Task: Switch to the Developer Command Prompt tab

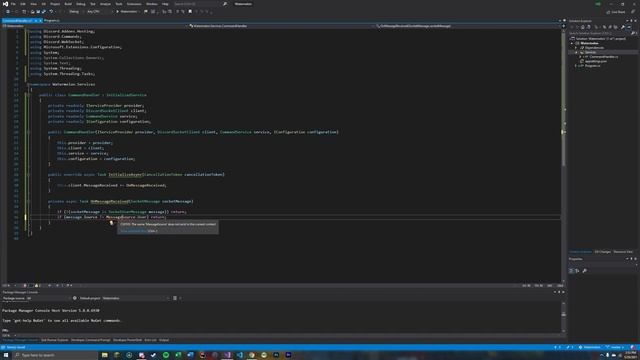Action: pos(91,340)
